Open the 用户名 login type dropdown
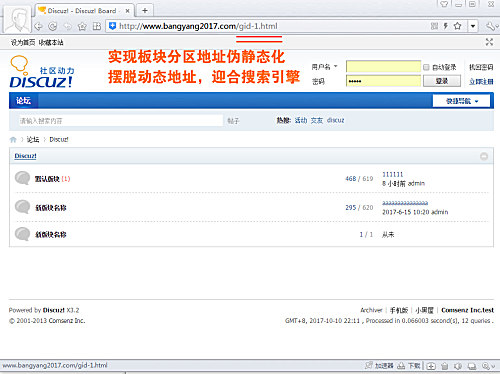Screen dimensions: 500x374 [324, 67]
